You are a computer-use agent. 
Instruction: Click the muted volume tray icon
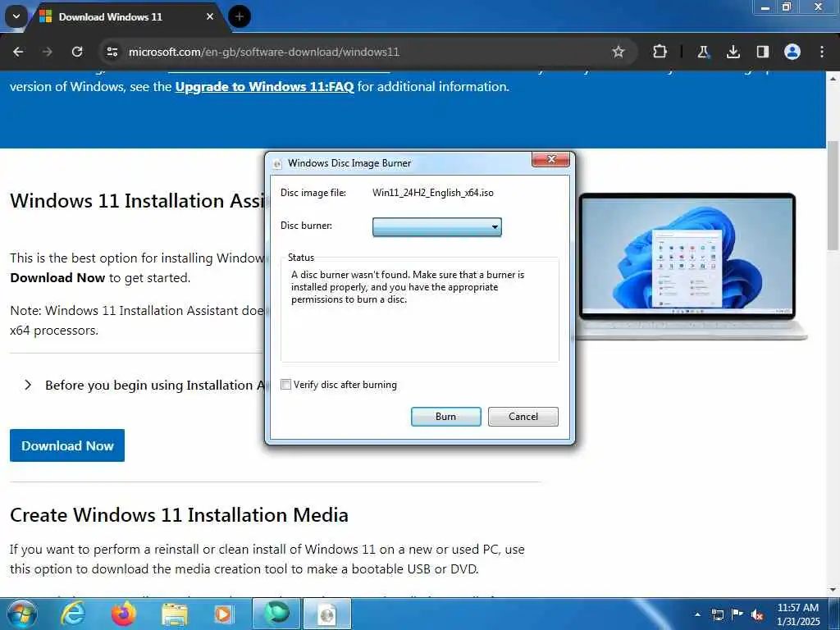click(757, 614)
